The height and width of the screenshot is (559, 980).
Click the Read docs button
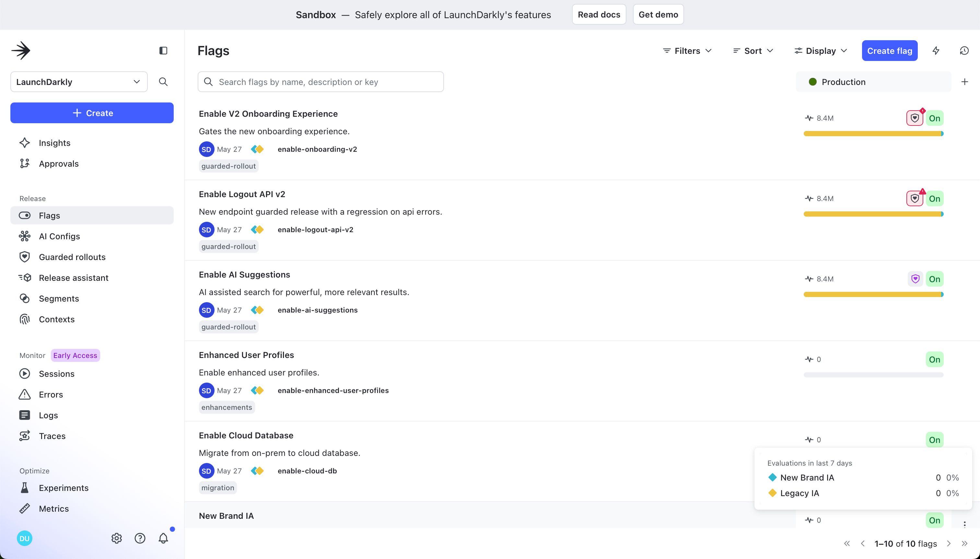point(599,15)
